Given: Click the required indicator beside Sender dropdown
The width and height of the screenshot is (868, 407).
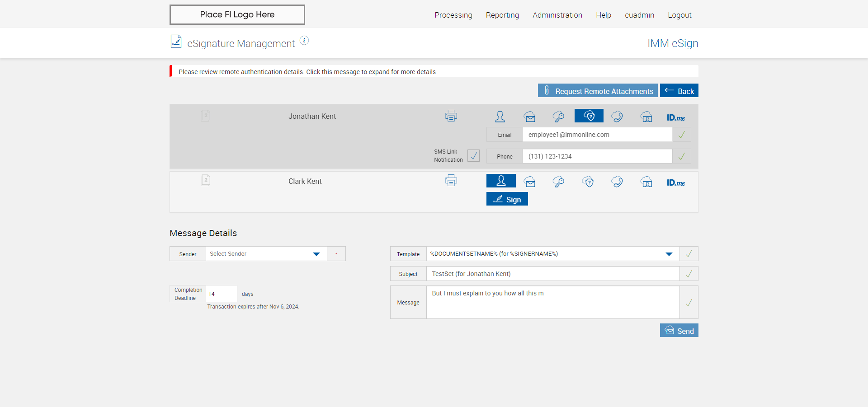Looking at the screenshot, I should tap(336, 254).
